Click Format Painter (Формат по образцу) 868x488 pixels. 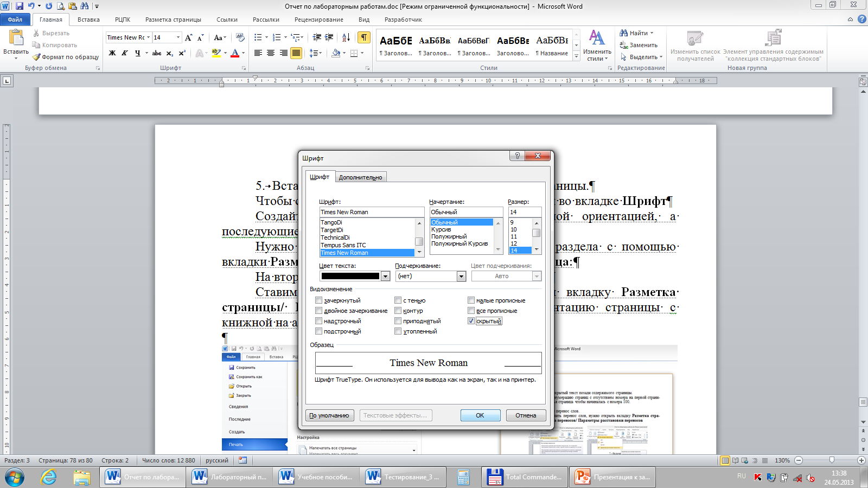coord(66,57)
